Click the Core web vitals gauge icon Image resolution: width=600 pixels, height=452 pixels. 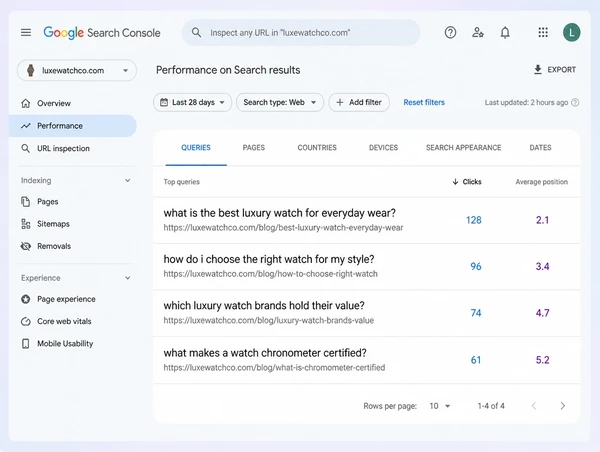26,321
